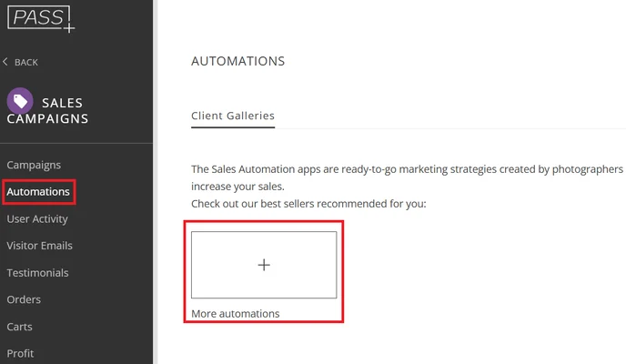This screenshot has width=626, height=364.
Task: Click the More automations label
Action: (x=235, y=313)
